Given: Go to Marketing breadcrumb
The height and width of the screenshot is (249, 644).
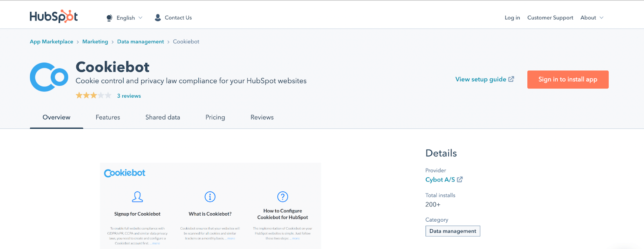Looking at the screenshot, I should pyautogui.click(x=95, y=41).
